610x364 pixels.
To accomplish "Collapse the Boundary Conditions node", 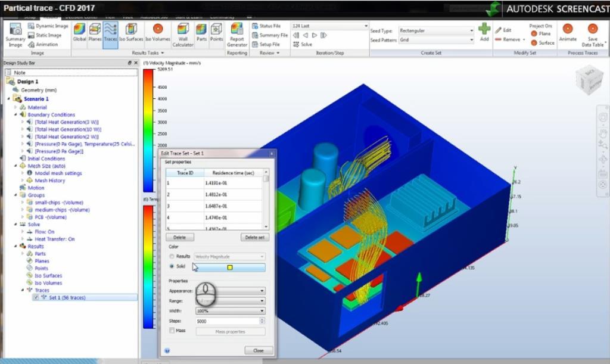I will (x=15, y=115).
